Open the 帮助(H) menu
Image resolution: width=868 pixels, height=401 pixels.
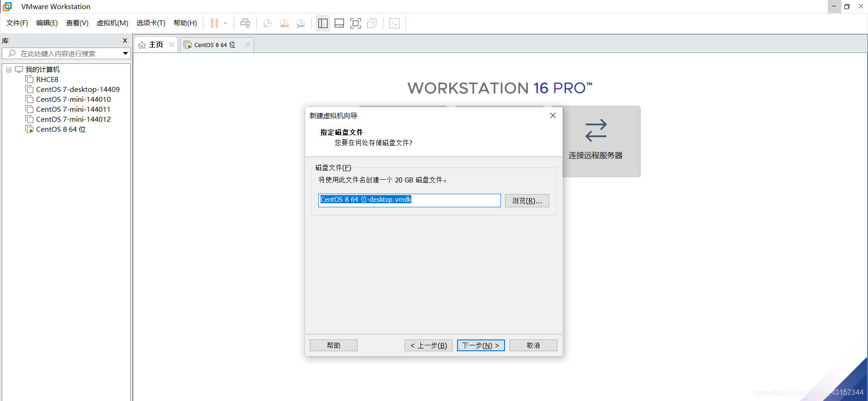pos(185,23)
